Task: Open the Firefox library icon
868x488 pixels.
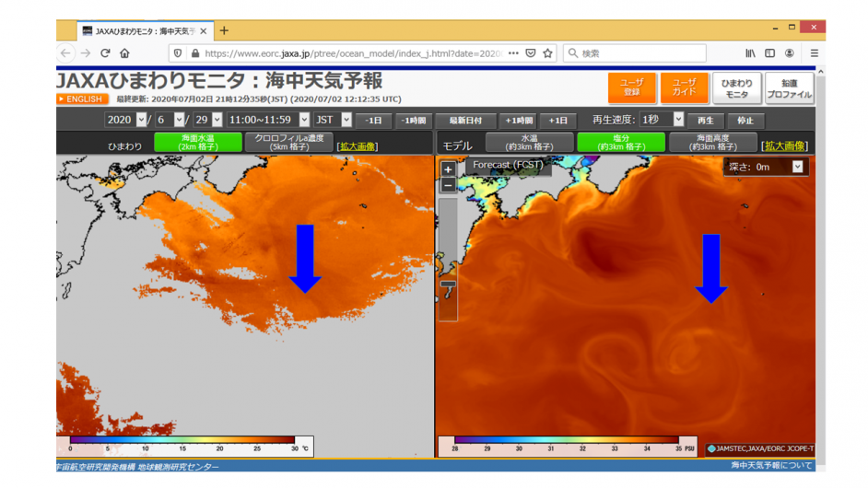Action: 750,53
